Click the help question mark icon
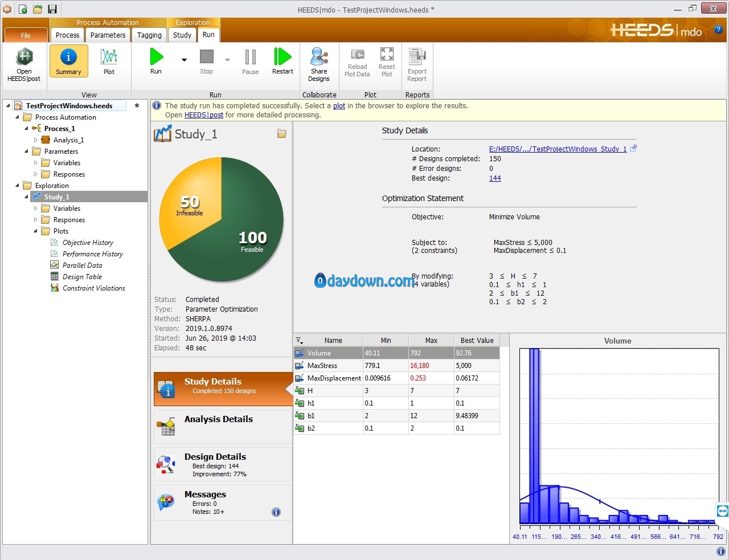This screenshot has height=560, width=729. [718, 30]
